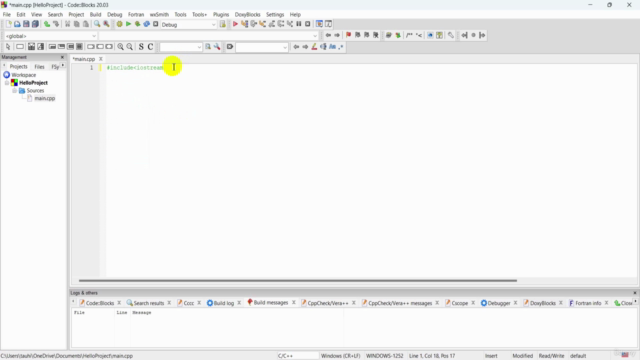Open the Settings menu

275,14
